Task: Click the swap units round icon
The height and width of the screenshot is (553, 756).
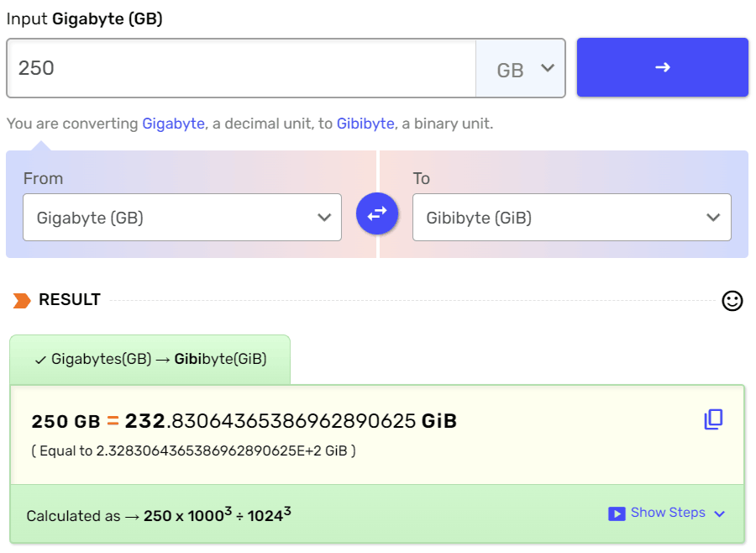Action: click(377, 213)
